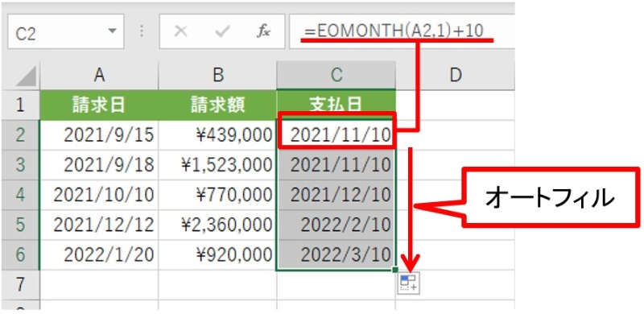Select cell with amount ¥2,360,000

[x=217, y=225]
